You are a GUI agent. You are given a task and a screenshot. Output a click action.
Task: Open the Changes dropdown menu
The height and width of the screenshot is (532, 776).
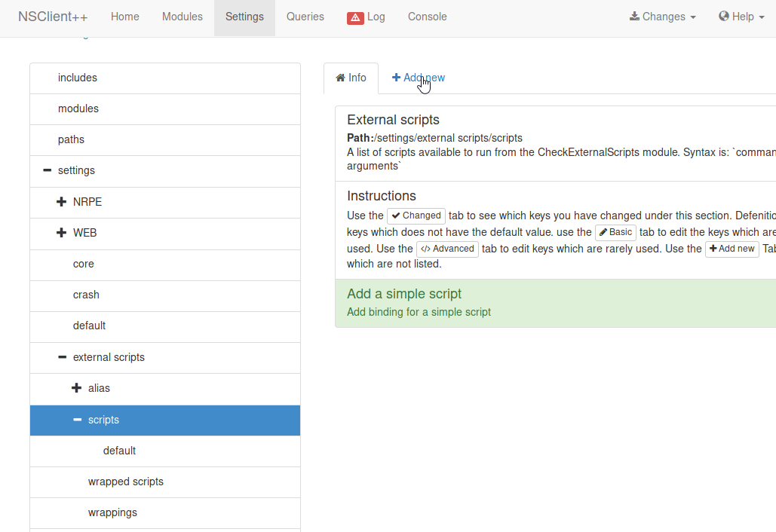click(x=663, y=17)
